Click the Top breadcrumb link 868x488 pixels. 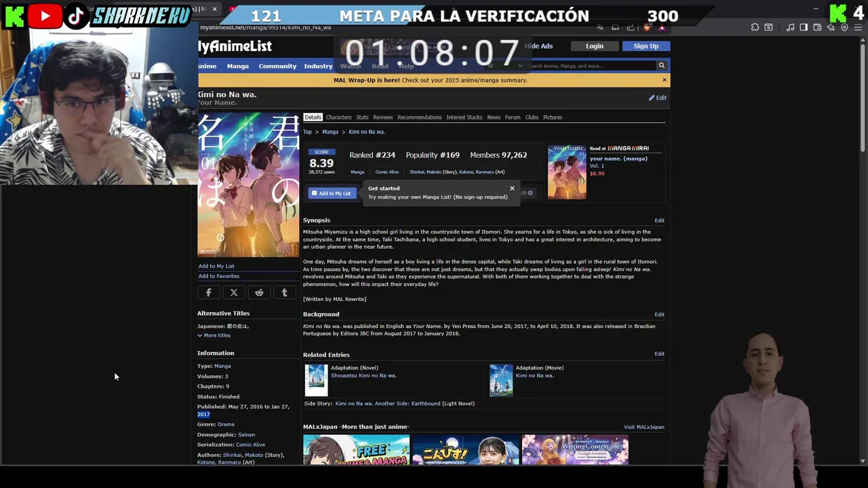307,132
